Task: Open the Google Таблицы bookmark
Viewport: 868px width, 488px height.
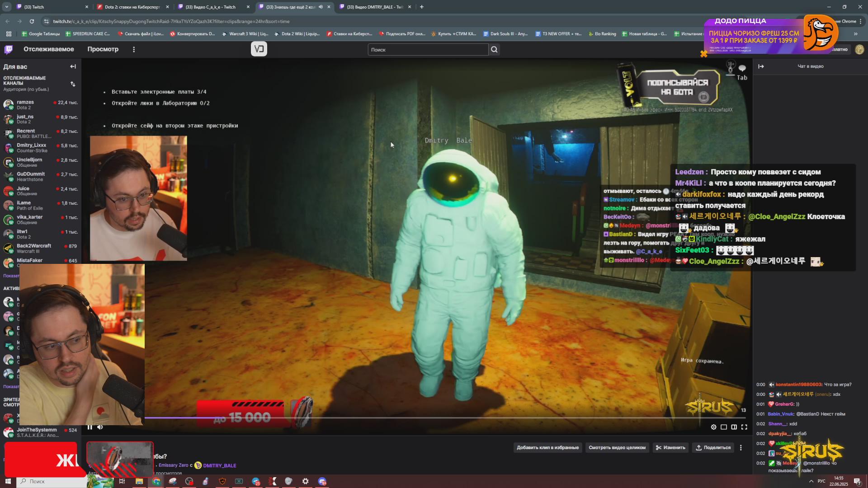Action: [41, 34]
